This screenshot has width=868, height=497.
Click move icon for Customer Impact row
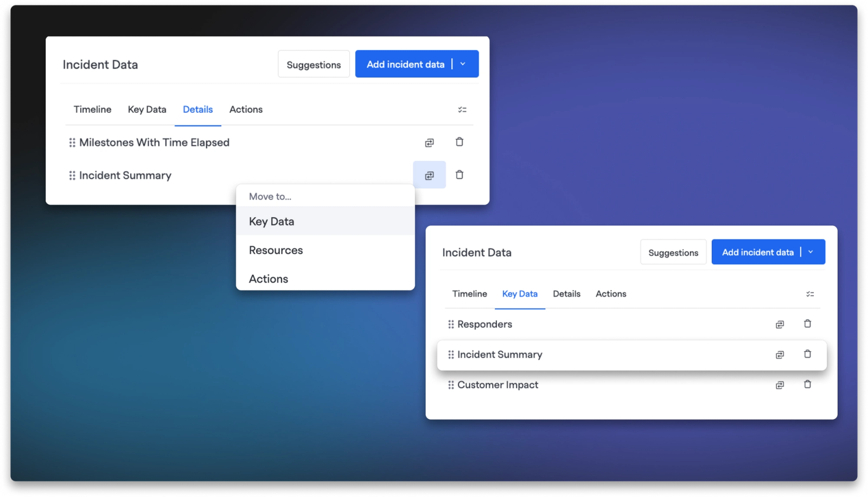(780, 385)
